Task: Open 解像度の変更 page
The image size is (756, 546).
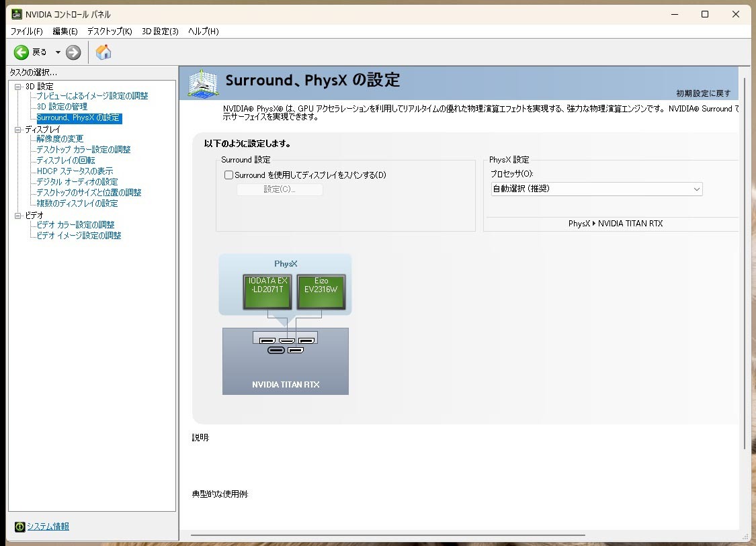Action: [60, 139]
